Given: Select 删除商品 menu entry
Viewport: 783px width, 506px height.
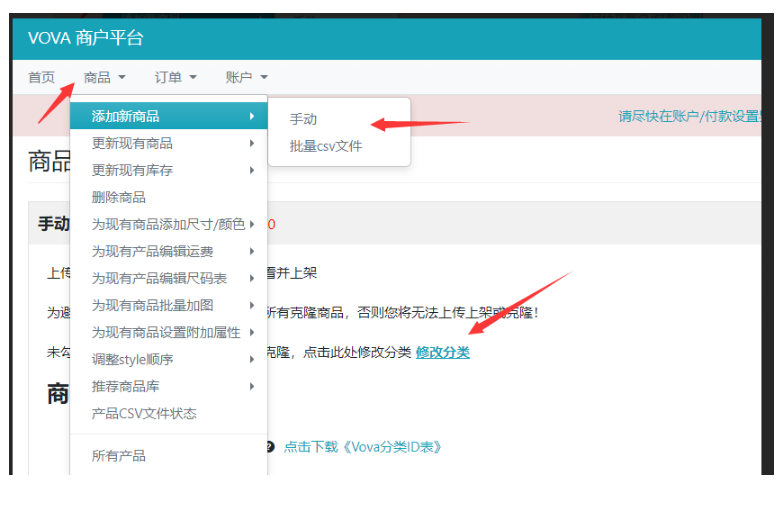Looking at the screenshot, I should pos(169,197).
